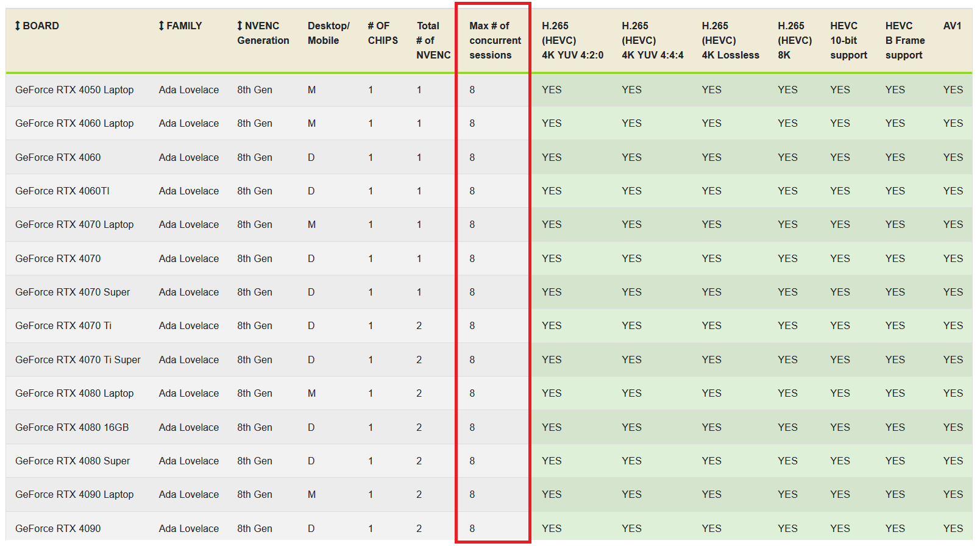Sort by NVENC Generation arrow icon
980x546 pixels.
tap(240, 26)
